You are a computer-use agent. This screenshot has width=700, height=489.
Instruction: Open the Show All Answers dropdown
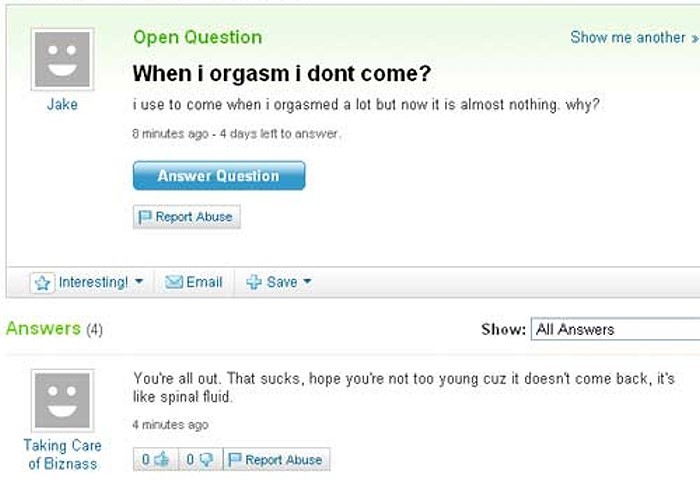(615, 329)
